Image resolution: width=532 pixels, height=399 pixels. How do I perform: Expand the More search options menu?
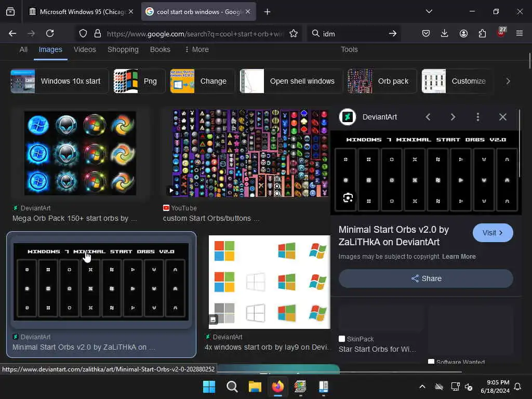coord(197,49)
